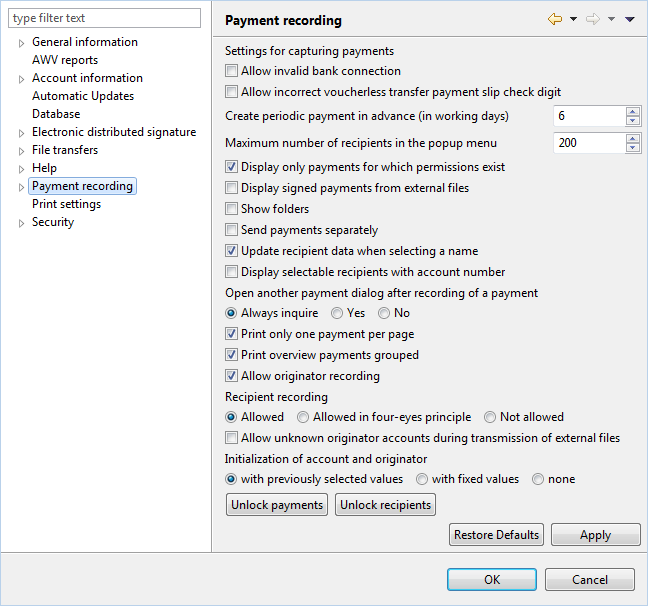The image size is (648, 606).
Task: Select Not allowed recipient recording option
Action: (490, 417)
